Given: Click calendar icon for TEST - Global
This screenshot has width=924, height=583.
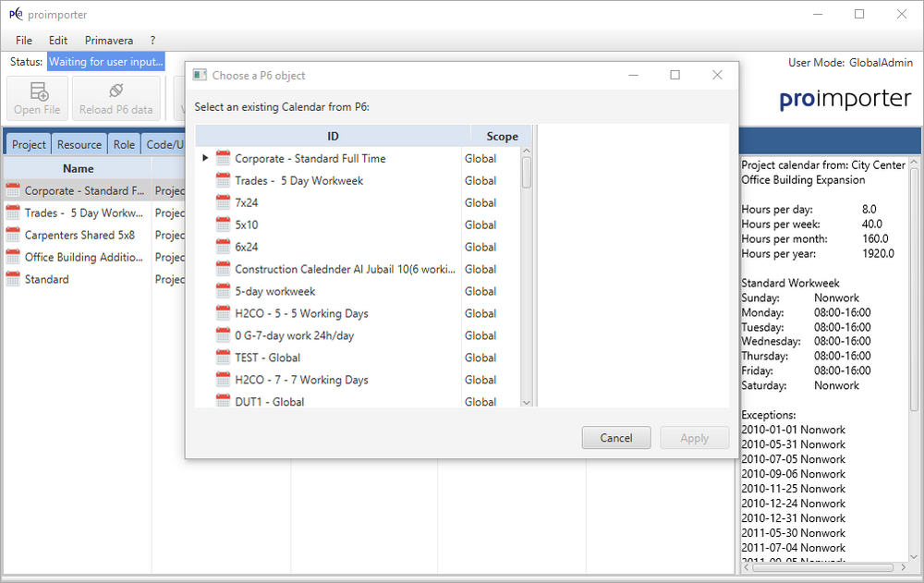Looking at the screenshot, I should pyautogui.click(x=223, y=358).
